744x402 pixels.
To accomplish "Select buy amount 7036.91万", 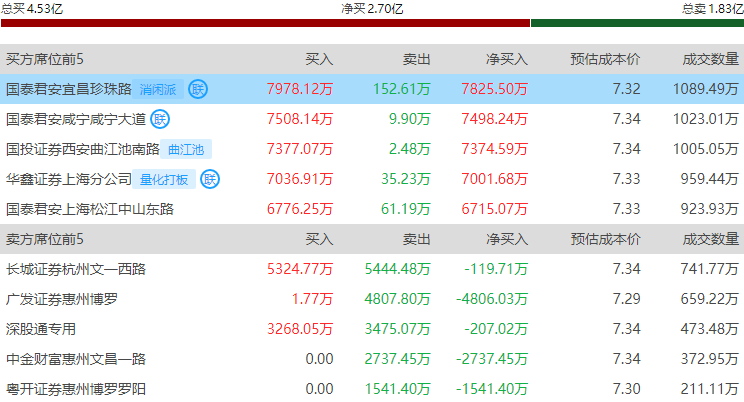I will (x=300, y=179).
